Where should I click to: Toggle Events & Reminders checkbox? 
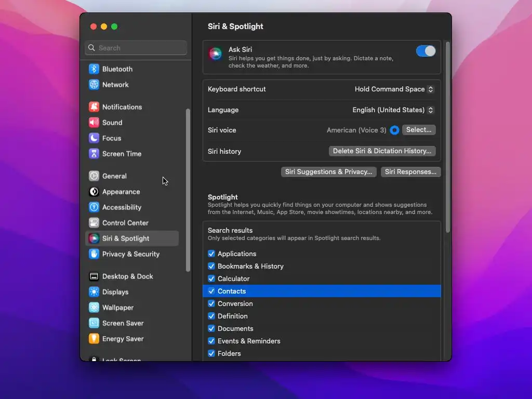click(x=211, y=341)
